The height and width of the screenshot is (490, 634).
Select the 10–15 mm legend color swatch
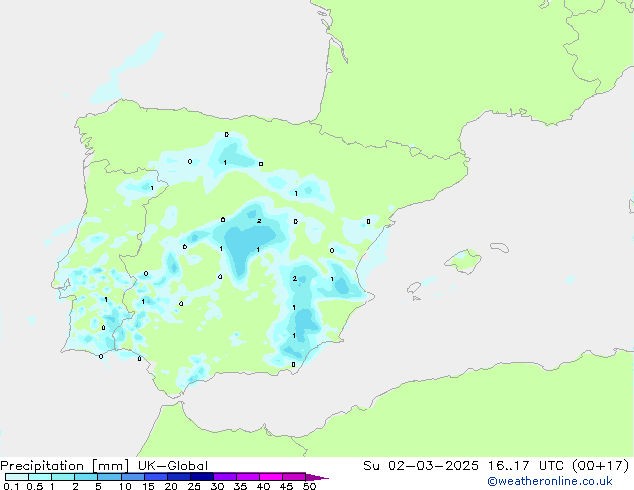coord(133,477)
